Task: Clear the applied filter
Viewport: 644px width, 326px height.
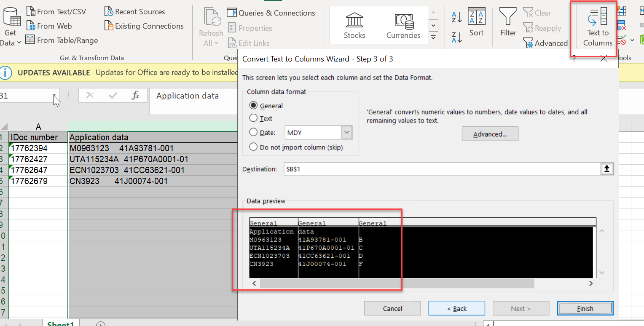Action: (x=537, y=13)
